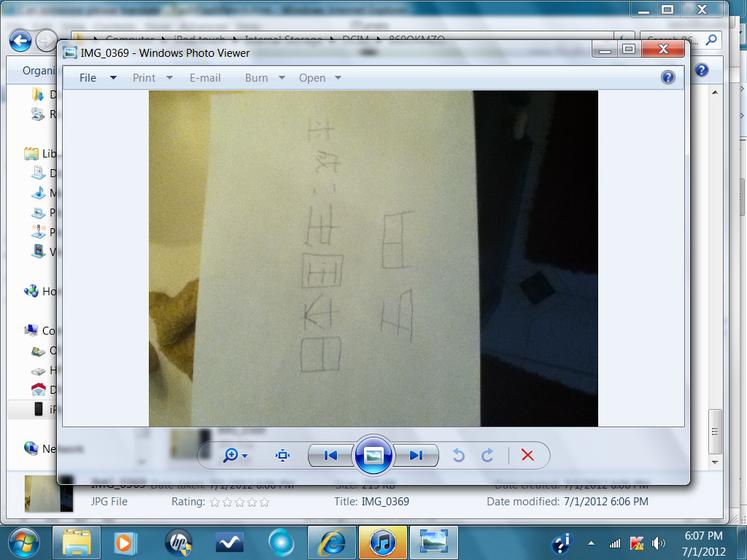
Task: Launch Internet Explorer from taskbar
Action: (332, 542)
